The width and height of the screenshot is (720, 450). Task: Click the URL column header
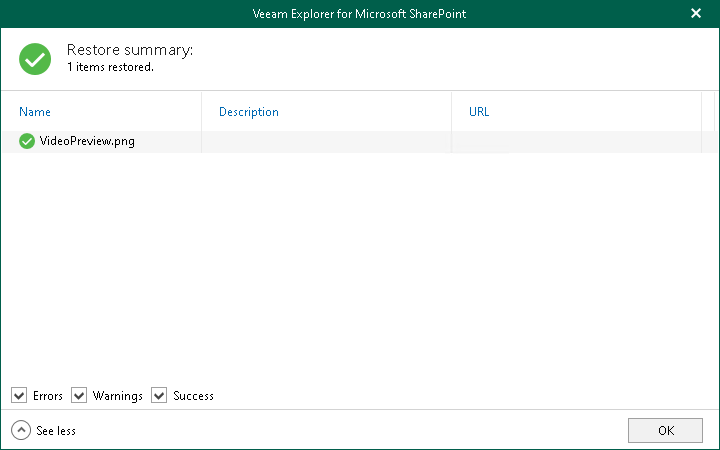click(479, 112)
